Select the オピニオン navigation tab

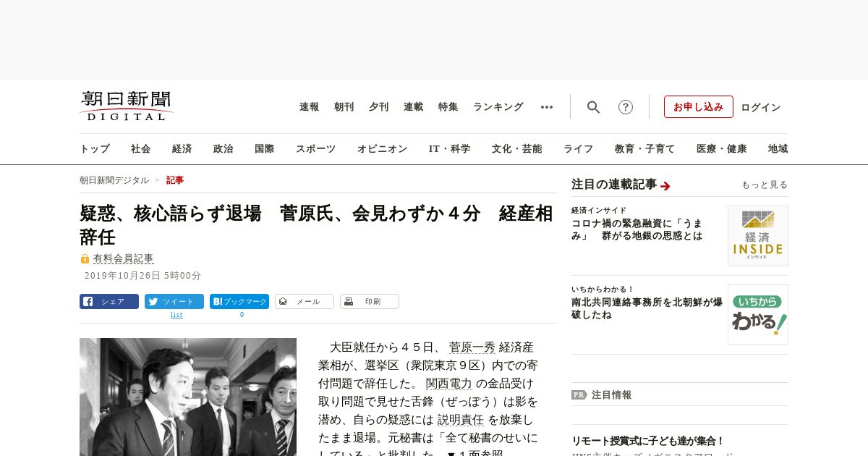click(x=383, y=149)
